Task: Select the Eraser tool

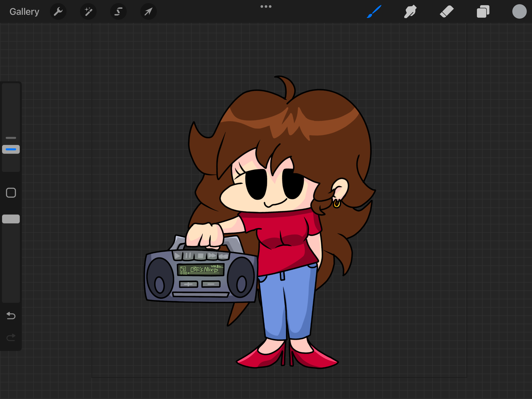Action: [x=447, y=12]
